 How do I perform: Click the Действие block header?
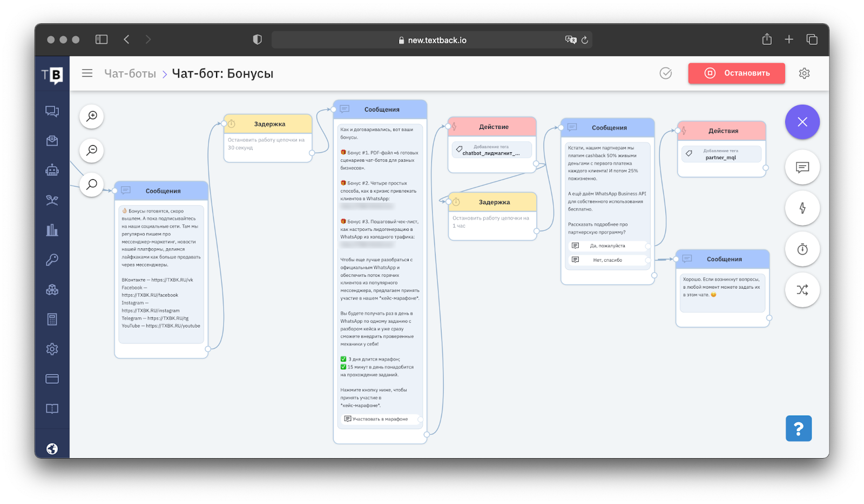pyautogui.click(x=492, y=127)
